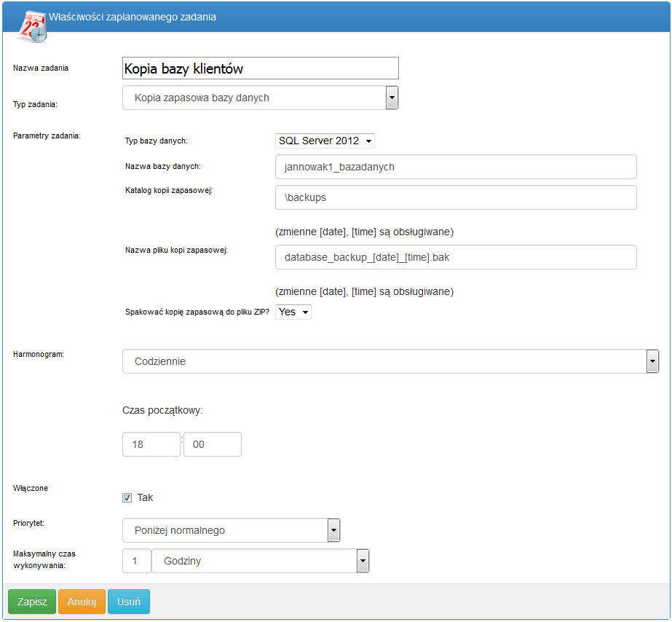Open the 'Godziny' time unit dropdown
Screen dimensions: 672x622
260,561
